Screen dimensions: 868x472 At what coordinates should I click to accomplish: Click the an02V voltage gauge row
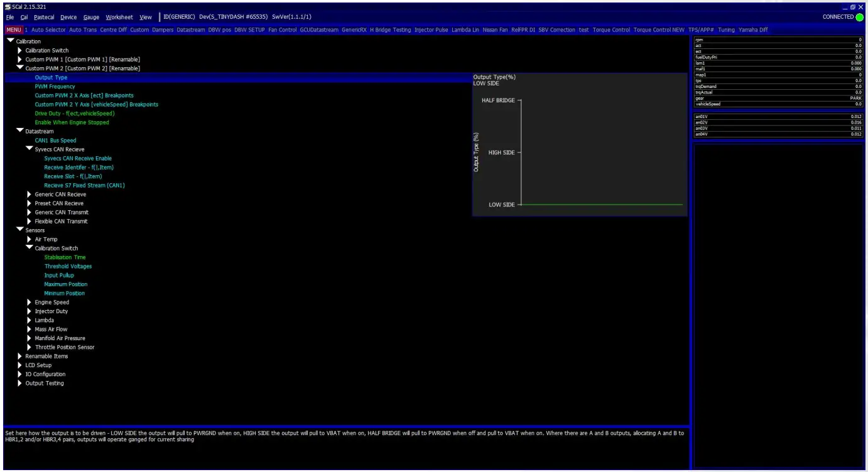point(778,122)
